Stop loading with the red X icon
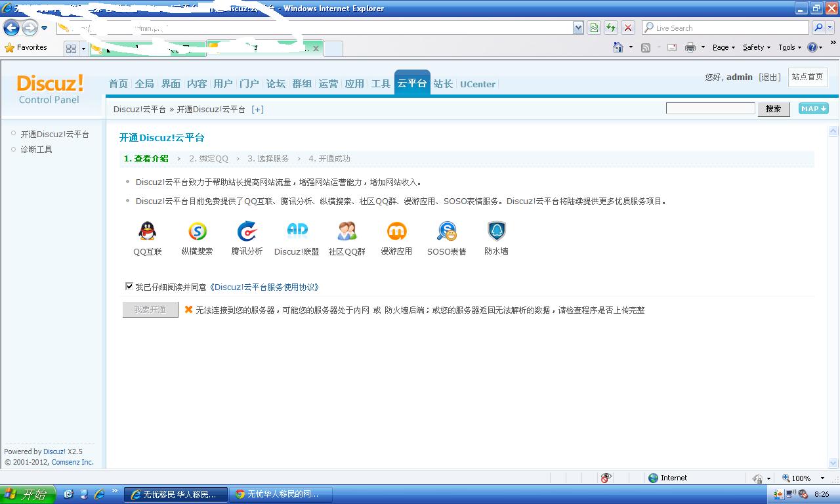840x504 pixels. [x=628, y=28]
